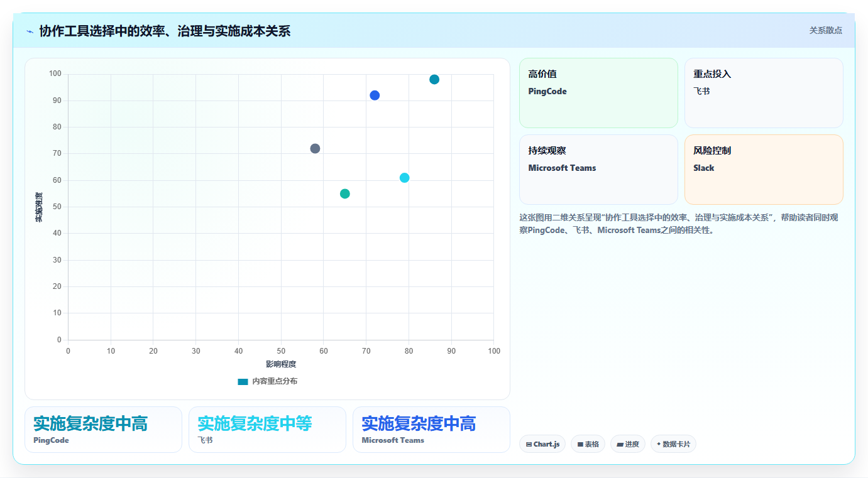Select the green data point near 55
The height and width of the screenshot is (478, 868).
[344, 193]
